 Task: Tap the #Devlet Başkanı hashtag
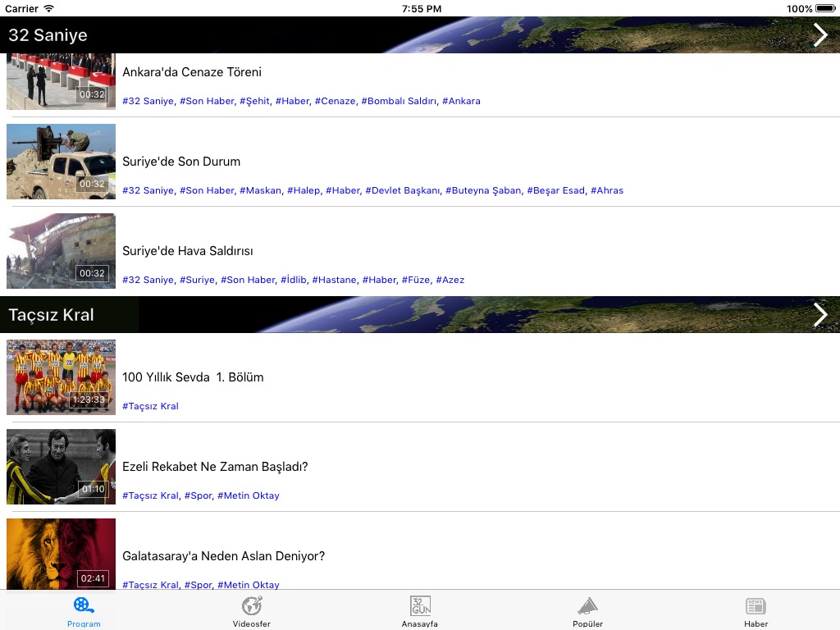[x=403, y=190]
